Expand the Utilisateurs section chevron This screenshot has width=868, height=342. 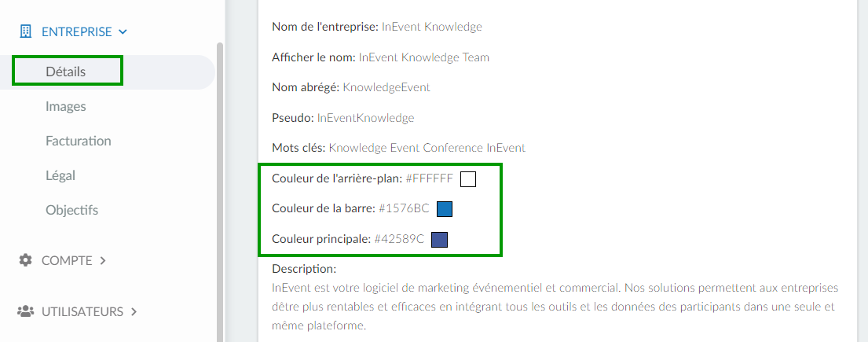(134, 312)
